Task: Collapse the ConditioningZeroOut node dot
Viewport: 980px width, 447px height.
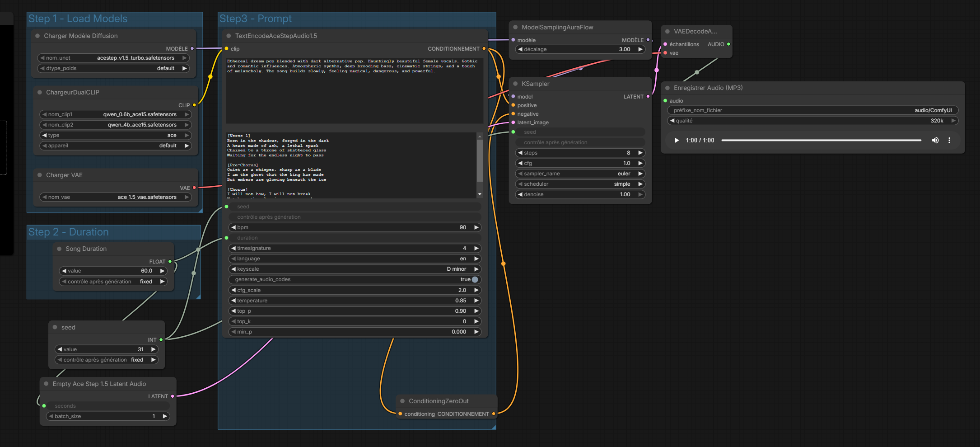Action: pos(402,401)
